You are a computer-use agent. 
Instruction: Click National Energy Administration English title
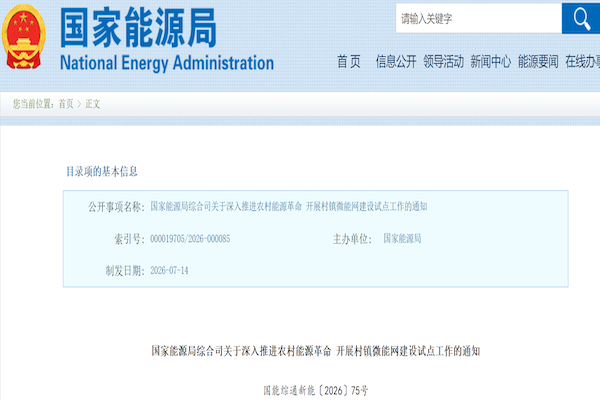click(167, 63)
